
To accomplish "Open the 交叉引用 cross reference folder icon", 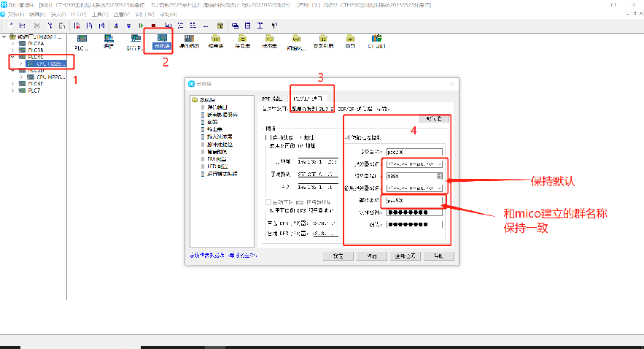I will (323, 42).
